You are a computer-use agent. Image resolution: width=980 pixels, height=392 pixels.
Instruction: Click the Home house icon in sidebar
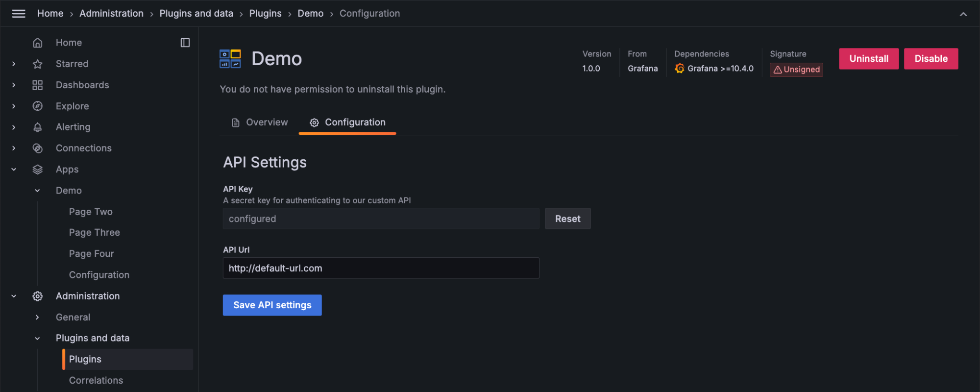(38, 43)
